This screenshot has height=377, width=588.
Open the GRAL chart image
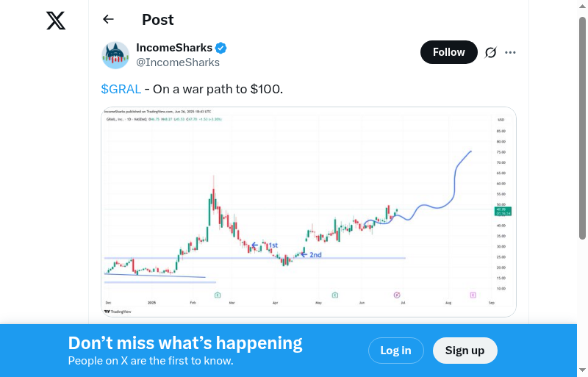[x=309, y=212]
